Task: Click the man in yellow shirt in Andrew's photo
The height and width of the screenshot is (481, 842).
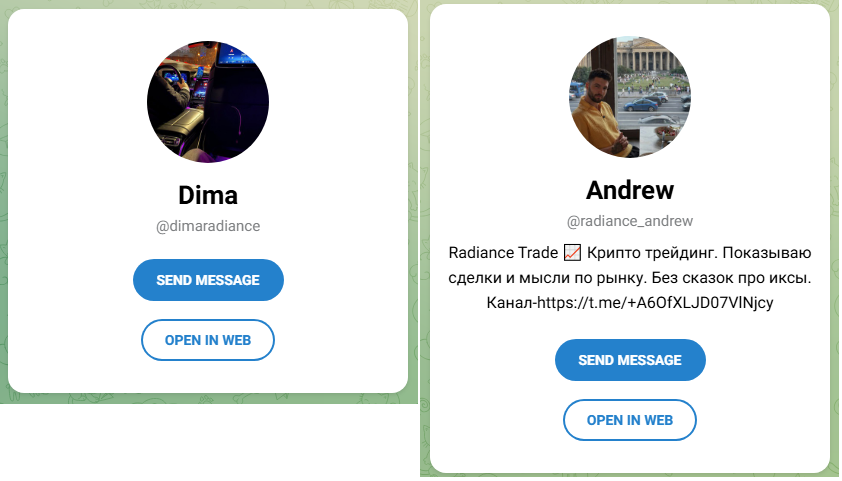Action: [x=596, y=115]
